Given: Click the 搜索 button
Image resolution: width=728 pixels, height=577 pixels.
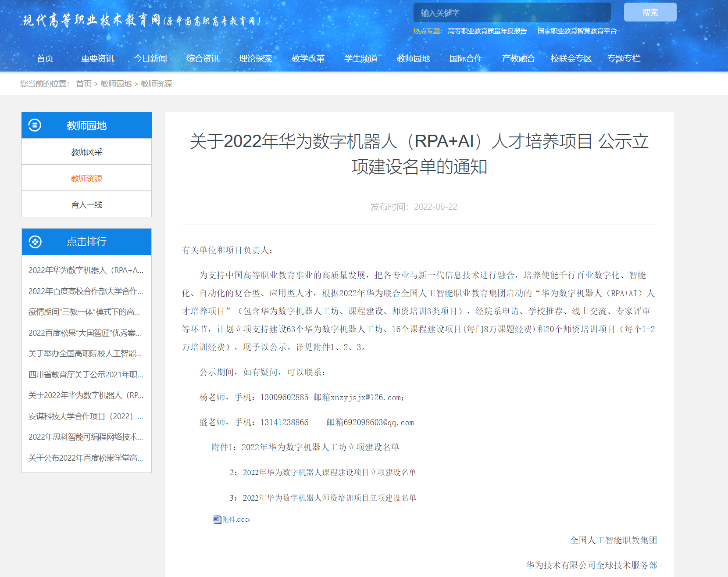Looking at the screenshot, I should click(x=650, y=12).
